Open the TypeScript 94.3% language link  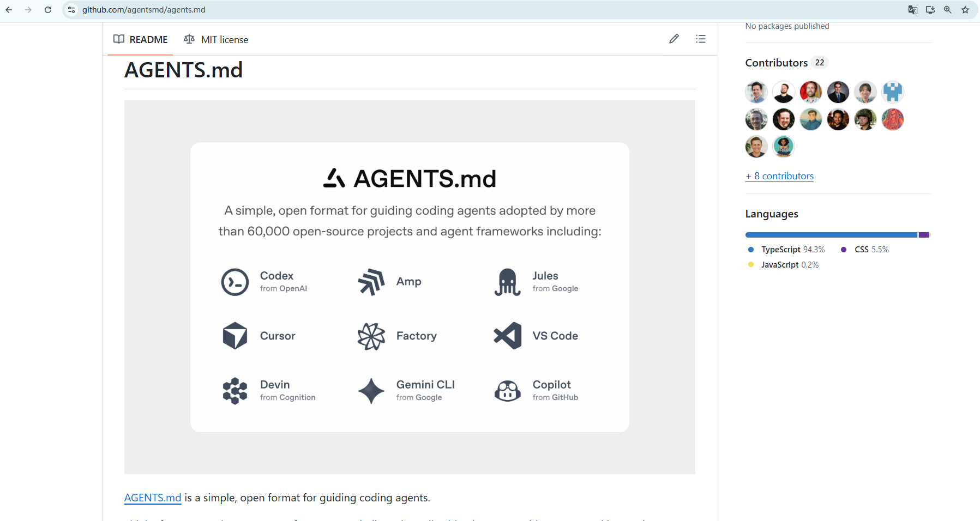[x=786, y=250]
